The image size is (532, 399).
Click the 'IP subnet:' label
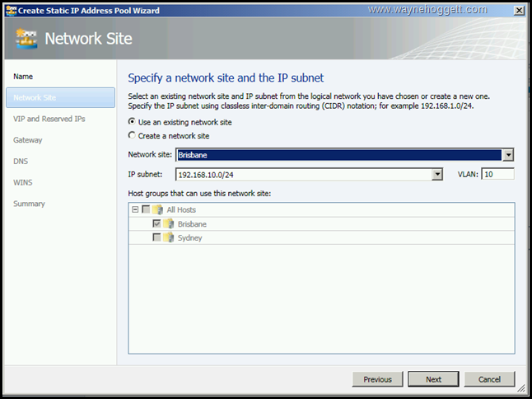[x=145, y=175]
